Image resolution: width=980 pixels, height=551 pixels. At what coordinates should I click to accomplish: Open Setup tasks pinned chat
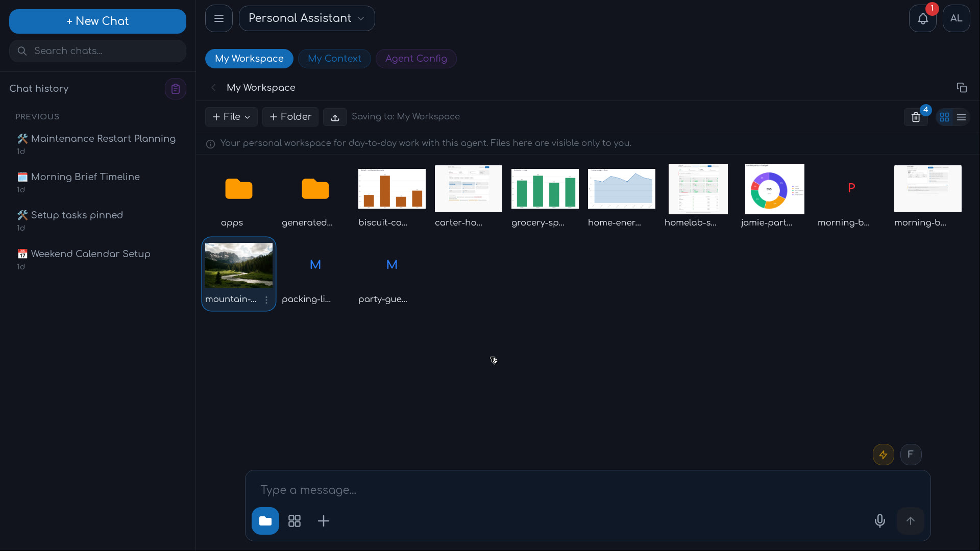[x=97, y=221]
